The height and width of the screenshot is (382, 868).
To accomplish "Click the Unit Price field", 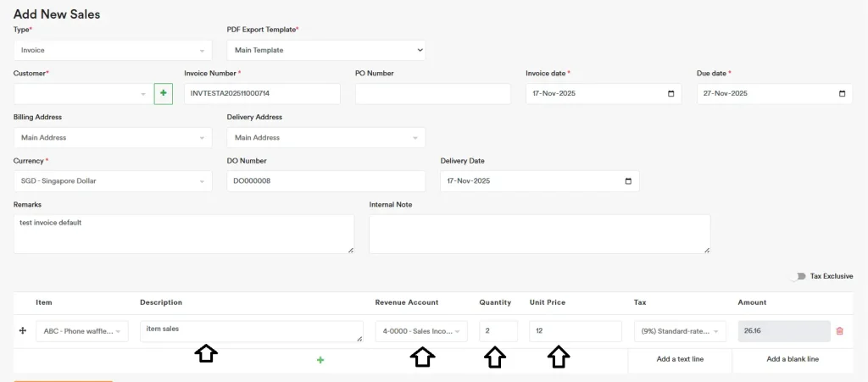I will pos(575,331).
